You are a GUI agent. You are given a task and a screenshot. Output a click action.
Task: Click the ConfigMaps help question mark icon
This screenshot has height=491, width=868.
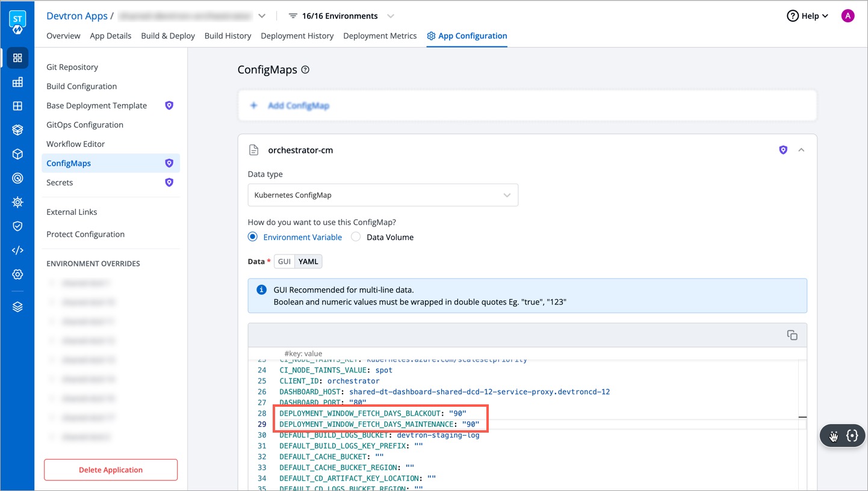click(x=305, y=70)
